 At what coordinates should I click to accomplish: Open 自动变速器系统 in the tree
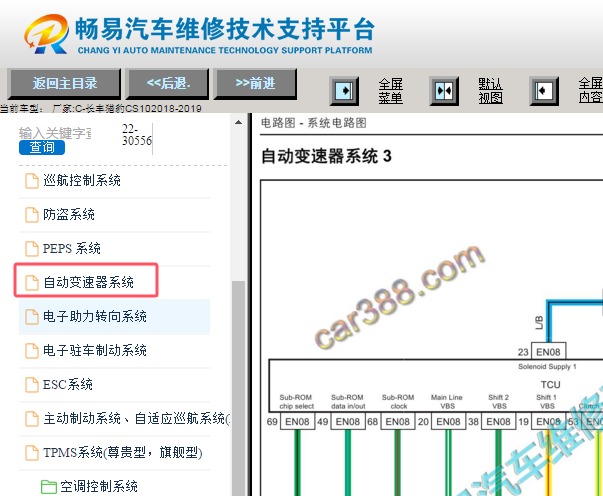[88, 282]
